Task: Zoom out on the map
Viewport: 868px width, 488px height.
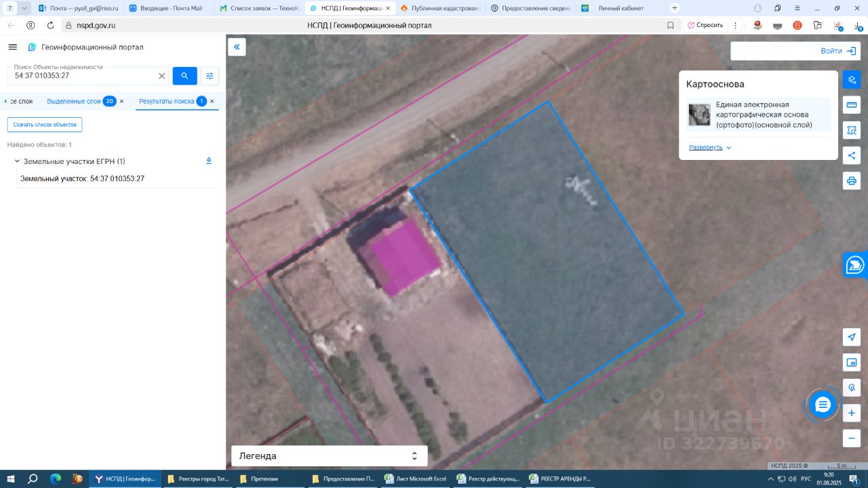Action: (x=852, y=438)
